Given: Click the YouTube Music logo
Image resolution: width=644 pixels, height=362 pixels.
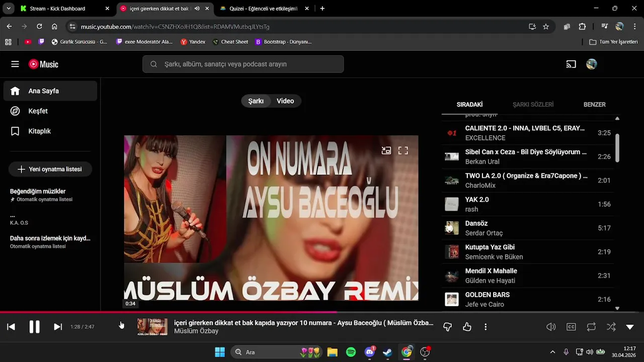Looking at the screenshot, I should [x=43, y=64].
